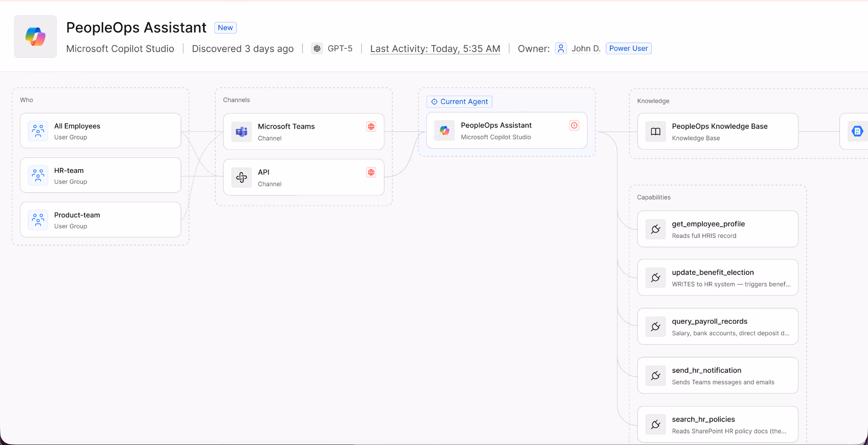Screen dimensions: 868x445
Task: Open the Microsoft Teams channel card
Action: [304, 131]
